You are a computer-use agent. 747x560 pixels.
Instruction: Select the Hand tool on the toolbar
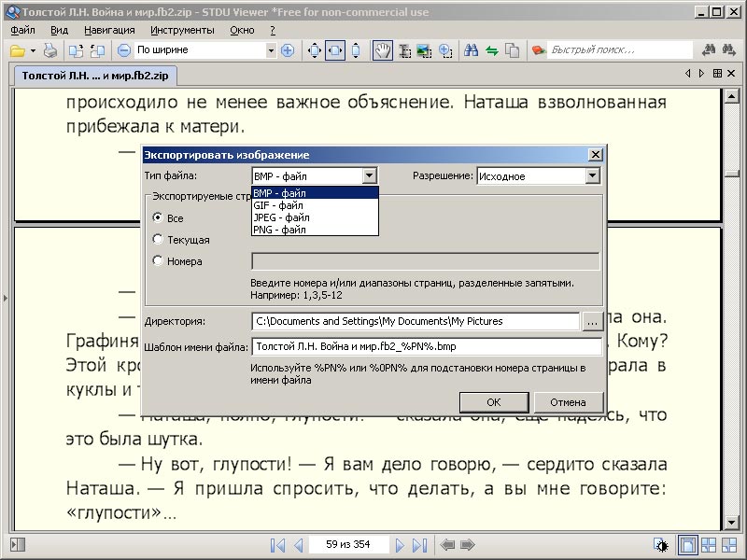click(382, 49)
